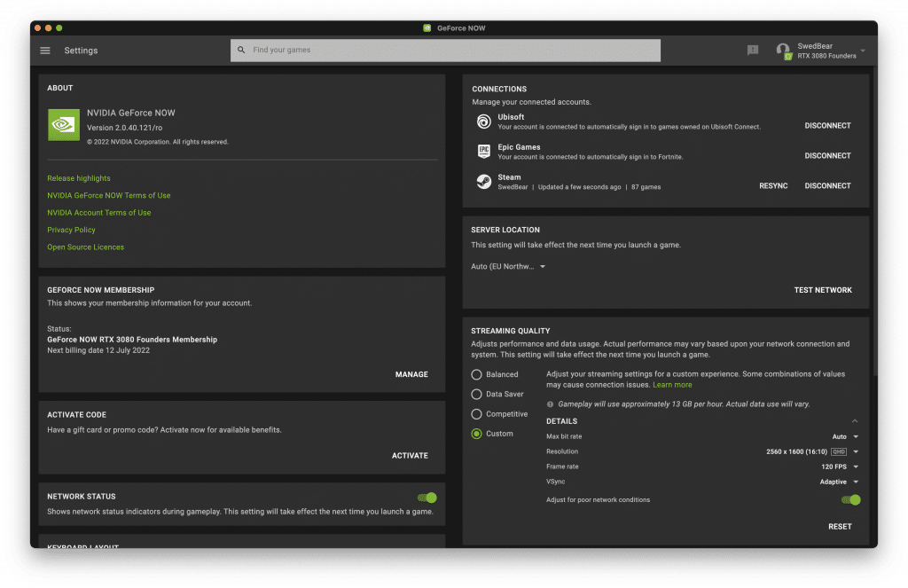Screen dimensions: 908x588
Task: Click the Activate code button
Action: 410,456
